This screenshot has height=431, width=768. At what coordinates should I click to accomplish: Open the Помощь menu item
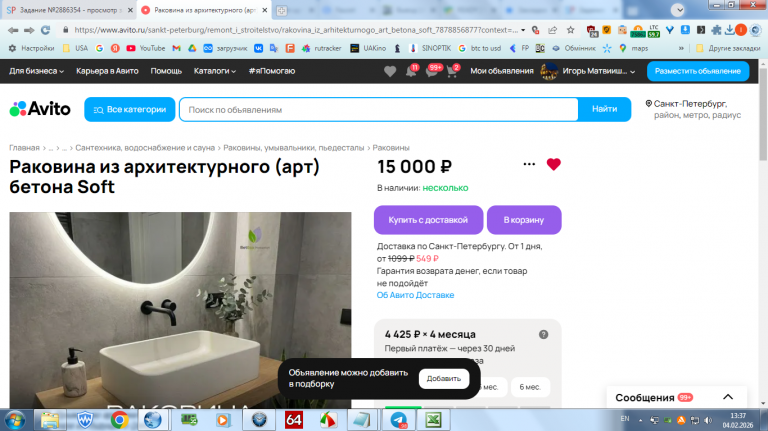[x=166, y=71]
